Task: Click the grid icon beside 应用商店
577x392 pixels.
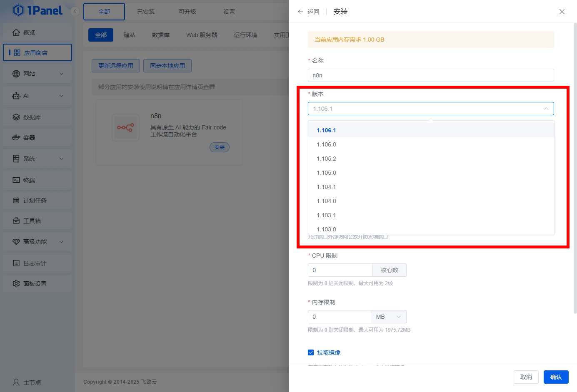Action: tap(17, 52)
